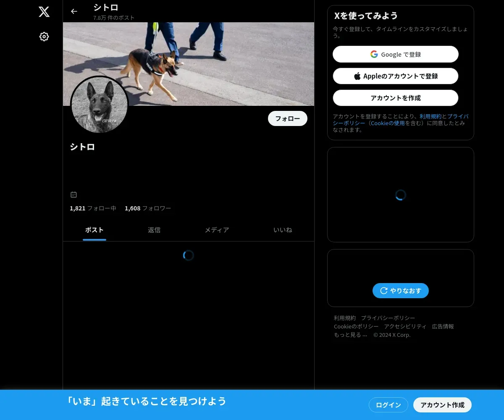Viewport: 504px width, 420px height.
Task: Open the header banner photo
Action: click(x=189, y=64)
